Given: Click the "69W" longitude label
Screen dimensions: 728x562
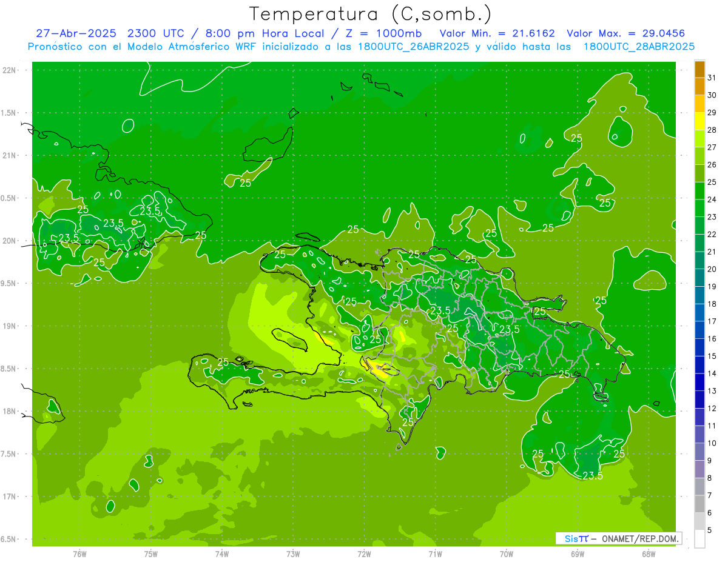Looking at the screenshot, I should [577, 554].
